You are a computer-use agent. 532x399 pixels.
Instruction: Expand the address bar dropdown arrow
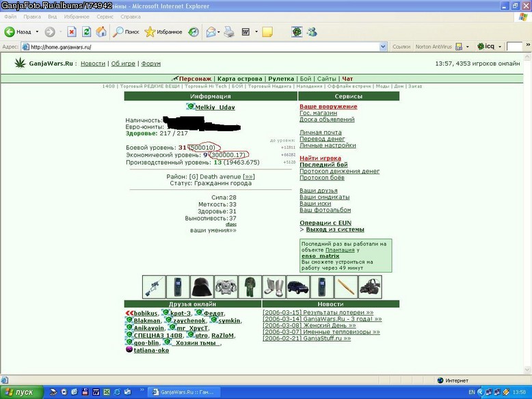click(383, 46)
